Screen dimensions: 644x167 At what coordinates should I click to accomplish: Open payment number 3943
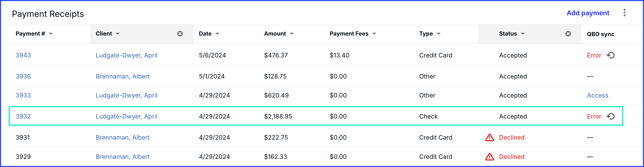point(23,55)
